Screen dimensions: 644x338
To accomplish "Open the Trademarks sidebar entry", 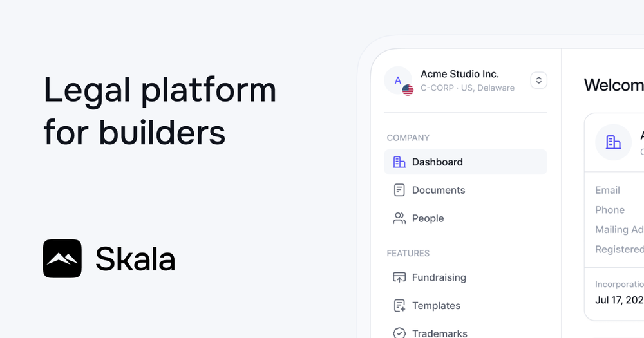I will click(466, 333).
